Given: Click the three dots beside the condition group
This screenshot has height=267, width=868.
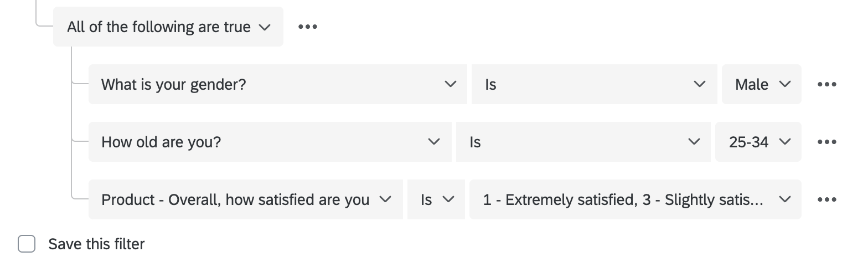Looking at the screenshot, I should pyautogui.click(x=308, y=27).
